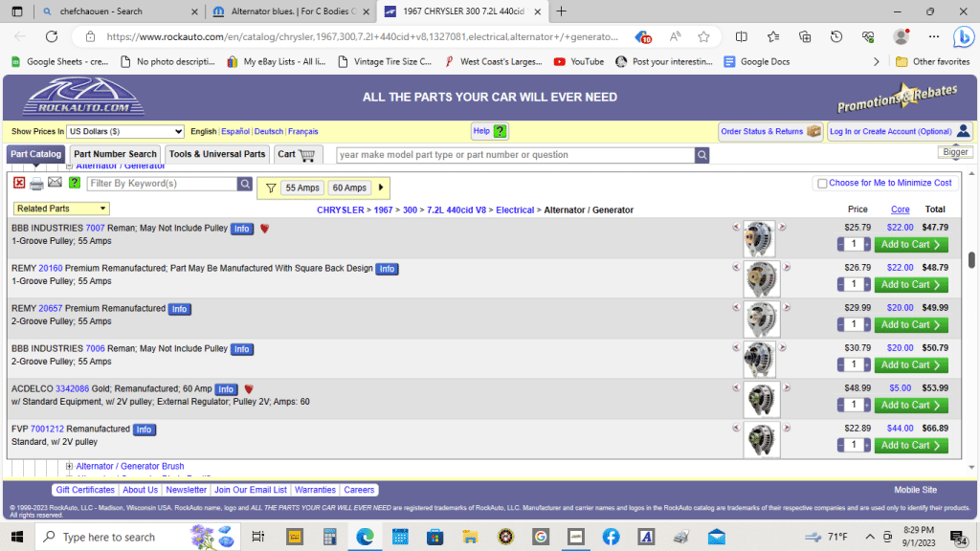Open the Order Status & Returns link
The width and height of the screenshot is (980, 551).
point(769,131)
